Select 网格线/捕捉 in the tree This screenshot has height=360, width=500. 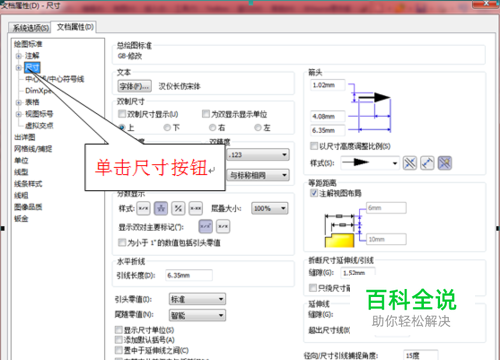pyautogui.click(x=33, y=149)
